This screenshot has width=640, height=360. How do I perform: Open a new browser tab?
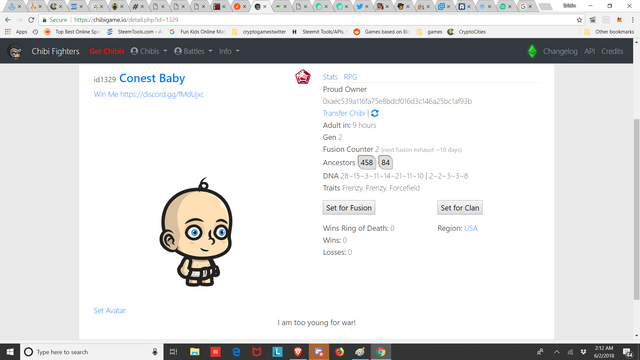545,7
